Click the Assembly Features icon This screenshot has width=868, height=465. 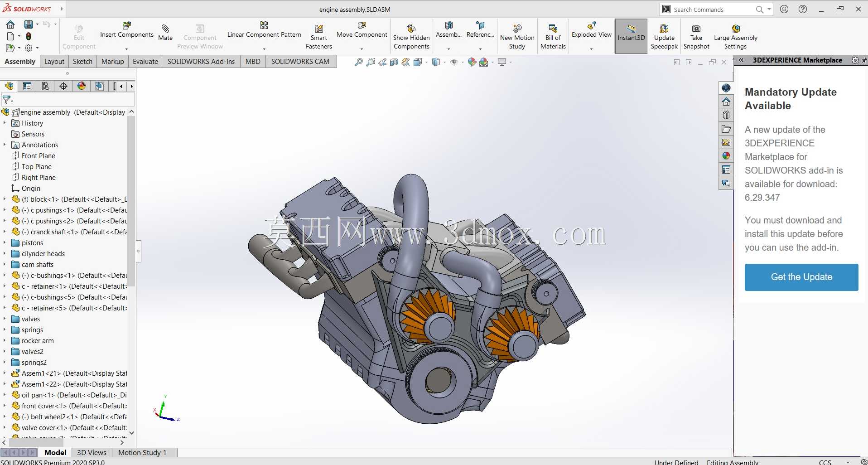[x=449, y=25]
